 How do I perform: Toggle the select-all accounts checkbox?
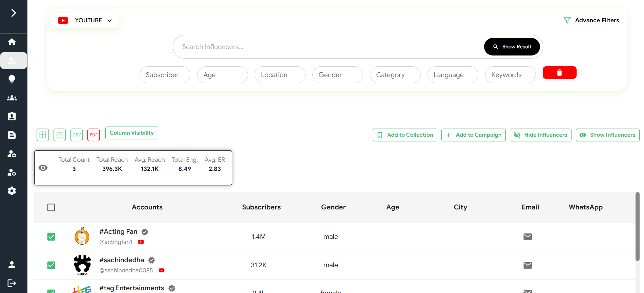(x=51, y=207)
